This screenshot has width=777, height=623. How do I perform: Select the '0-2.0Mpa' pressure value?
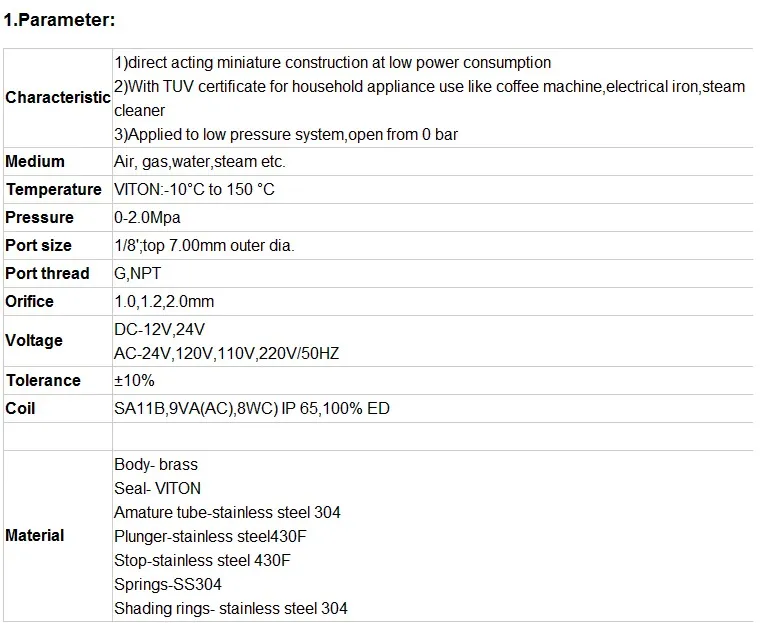pyautogui.click(x=147, y=218)
